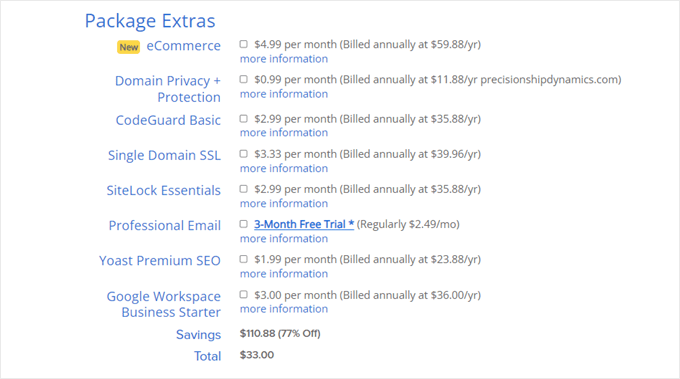This screenshot has width=680, height=379.
Task: Tick the Domain Privacy + Protection checkbox
Action: [x=244, y=79]
